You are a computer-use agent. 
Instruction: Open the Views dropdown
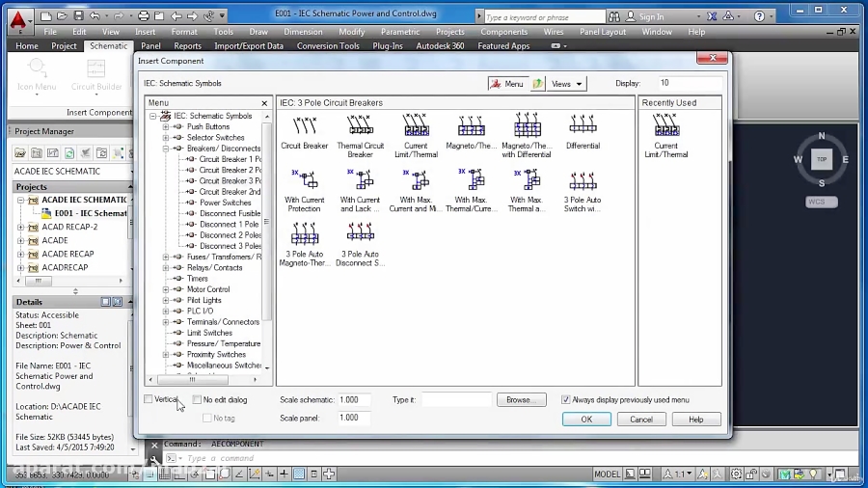[x=566, y=84]
